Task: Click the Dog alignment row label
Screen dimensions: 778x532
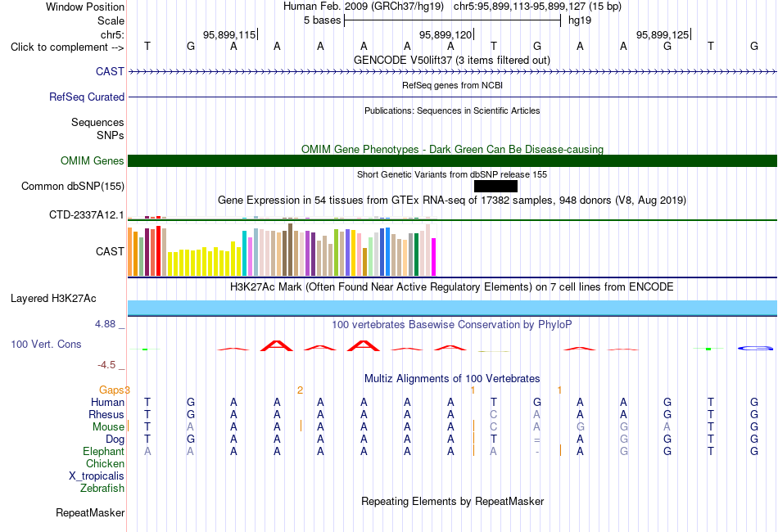Action: (x=115, y=440)
